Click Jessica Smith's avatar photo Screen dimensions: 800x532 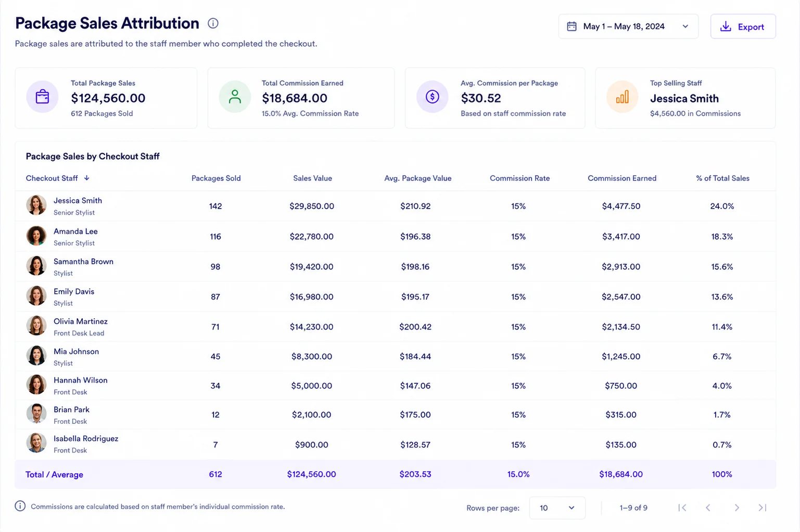pos(36,205)
